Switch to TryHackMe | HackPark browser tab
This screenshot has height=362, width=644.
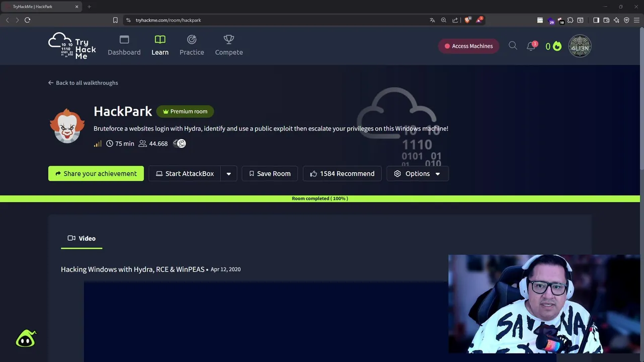(x=41, y=7)
